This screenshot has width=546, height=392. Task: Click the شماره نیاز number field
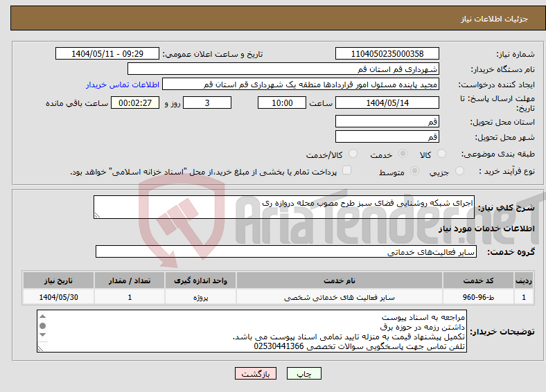(387, 53)
